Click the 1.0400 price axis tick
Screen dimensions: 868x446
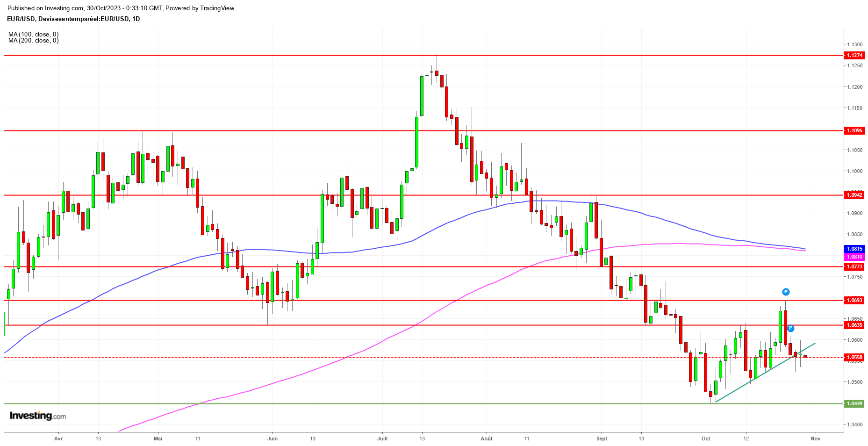(x=855, y=424)
